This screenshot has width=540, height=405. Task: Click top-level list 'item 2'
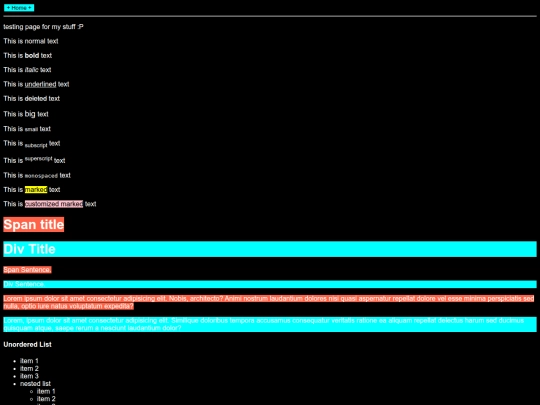coord(29,368)
